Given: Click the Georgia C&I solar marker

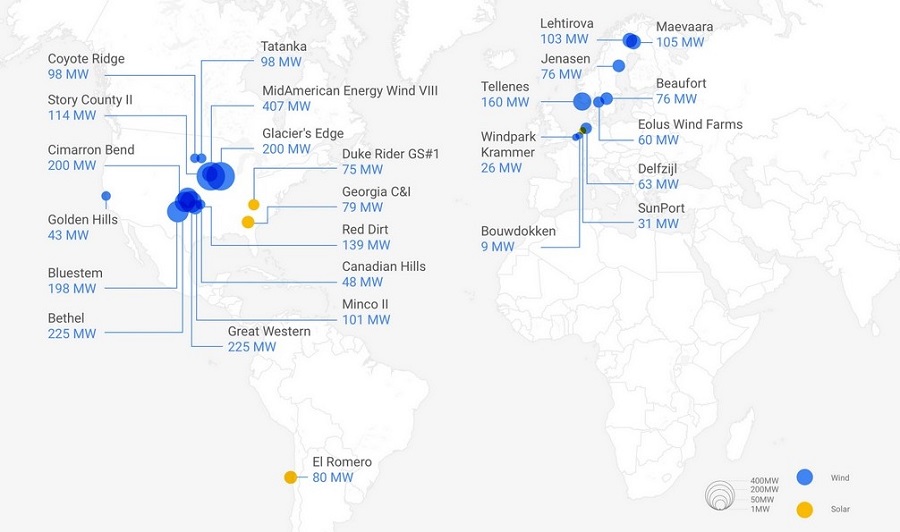Looking at the screenshot, I should click(248, 222).
